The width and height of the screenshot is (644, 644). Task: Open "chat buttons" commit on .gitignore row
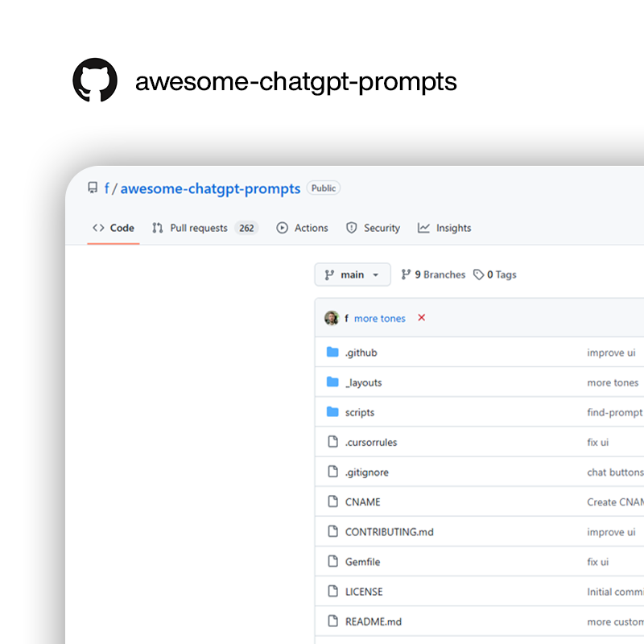[x=615, y=473]
